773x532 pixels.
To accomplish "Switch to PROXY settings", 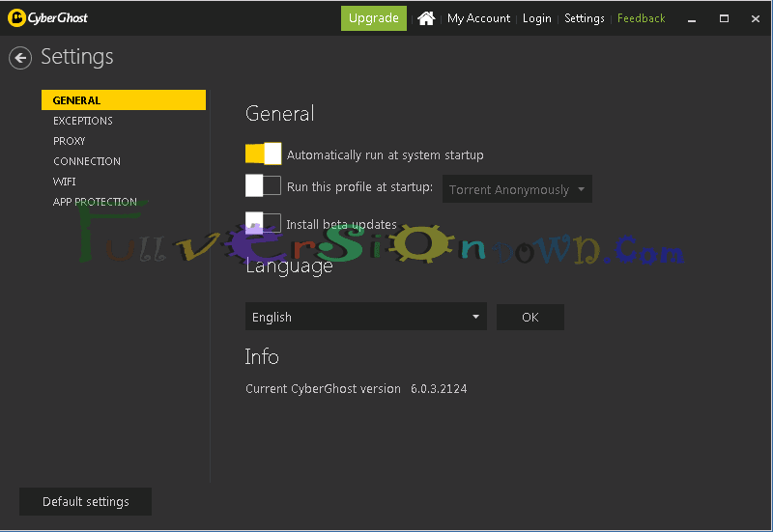I will tap(69, 141).
